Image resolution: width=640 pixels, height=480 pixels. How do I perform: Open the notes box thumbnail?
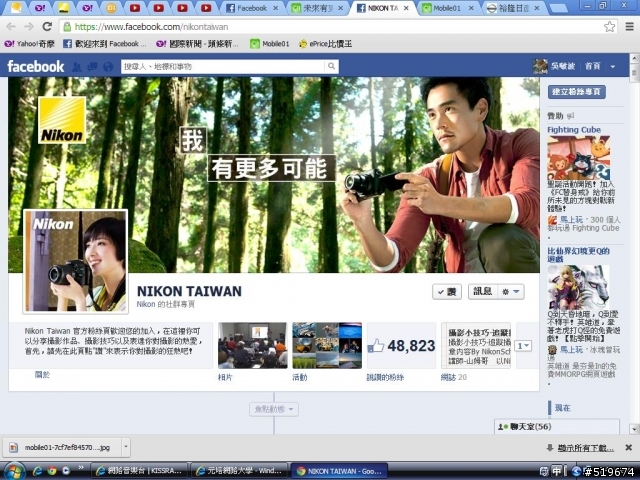pyautogui.click(x=476, y=345)
